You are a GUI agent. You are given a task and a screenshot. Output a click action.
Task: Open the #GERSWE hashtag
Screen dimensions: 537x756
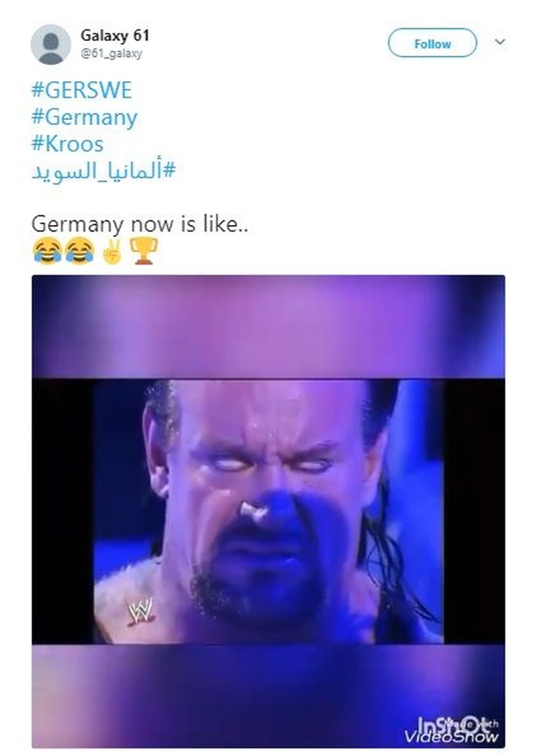click(x=81, y=90)
